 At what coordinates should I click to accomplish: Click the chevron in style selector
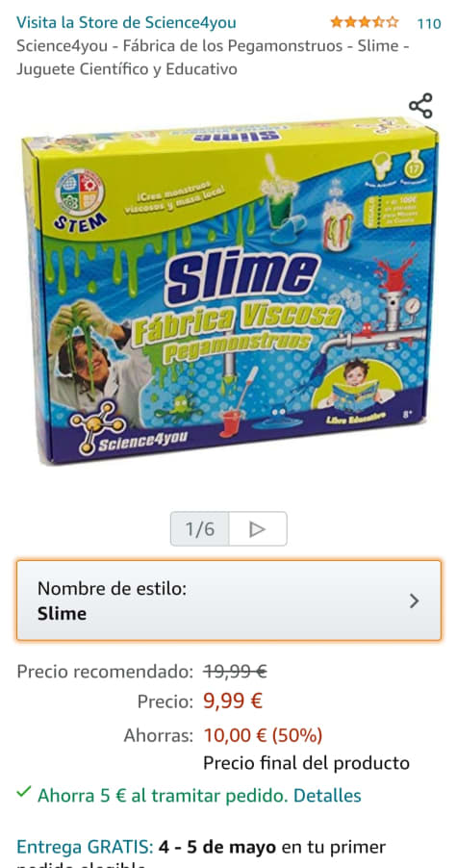(414, 601)
